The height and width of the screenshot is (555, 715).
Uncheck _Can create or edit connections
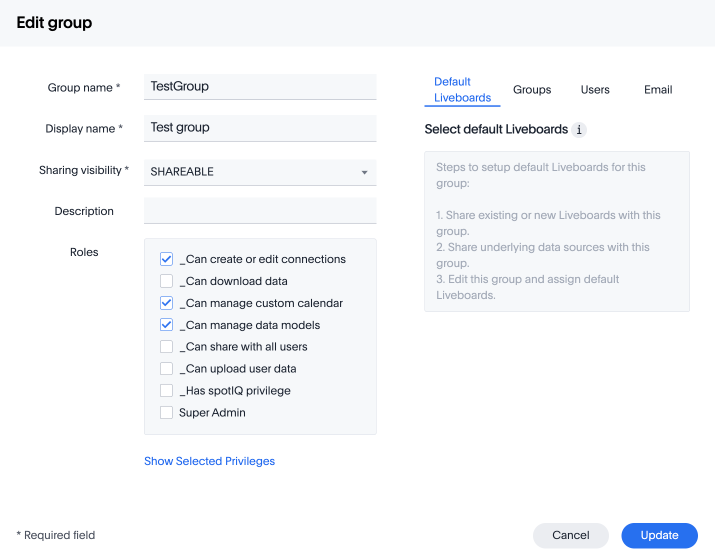(167, 259)
